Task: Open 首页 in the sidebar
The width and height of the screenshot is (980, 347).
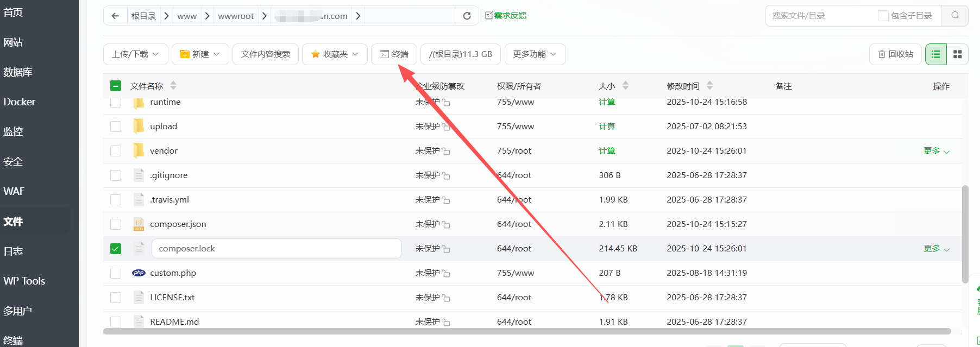Action: [13, 12]
